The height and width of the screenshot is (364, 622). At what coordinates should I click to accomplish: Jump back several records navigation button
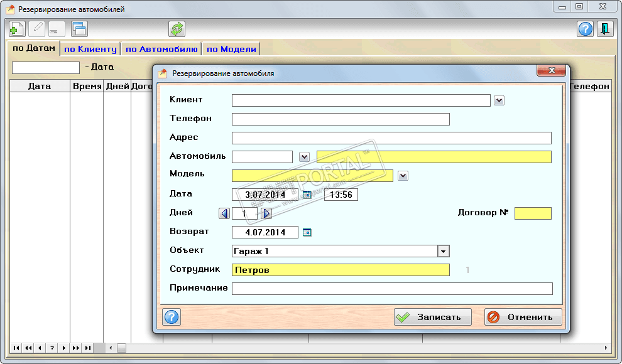tap(28, 348)
